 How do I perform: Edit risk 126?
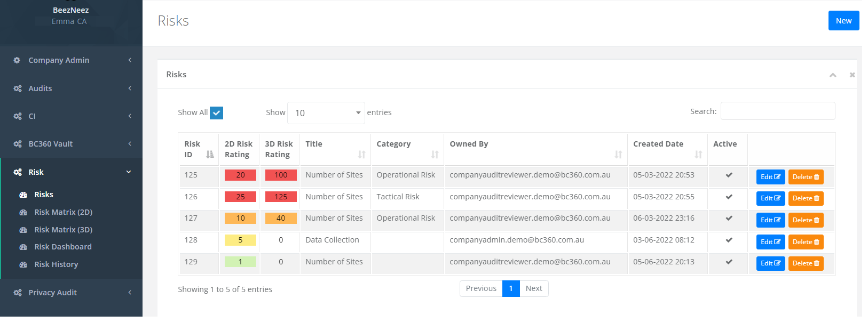(770, 198)
